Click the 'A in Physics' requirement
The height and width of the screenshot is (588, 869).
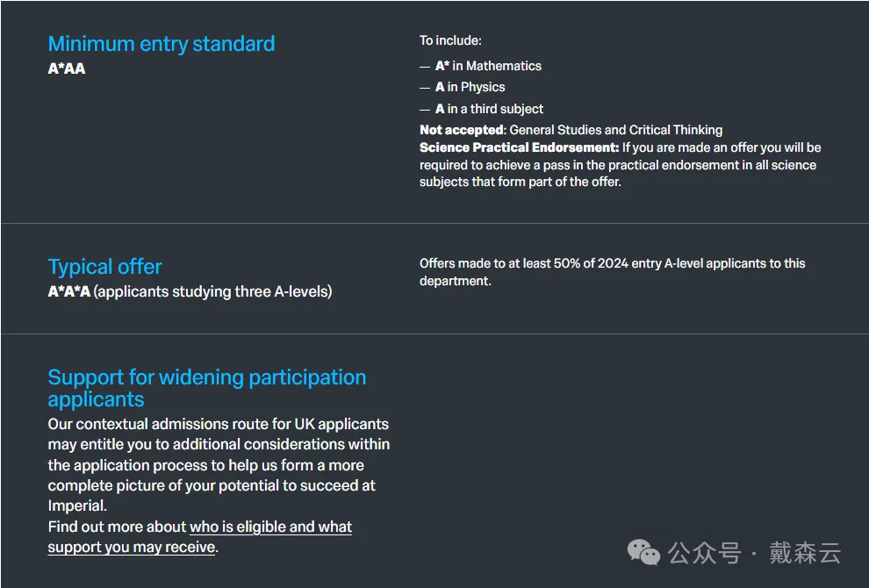point(470,87)
